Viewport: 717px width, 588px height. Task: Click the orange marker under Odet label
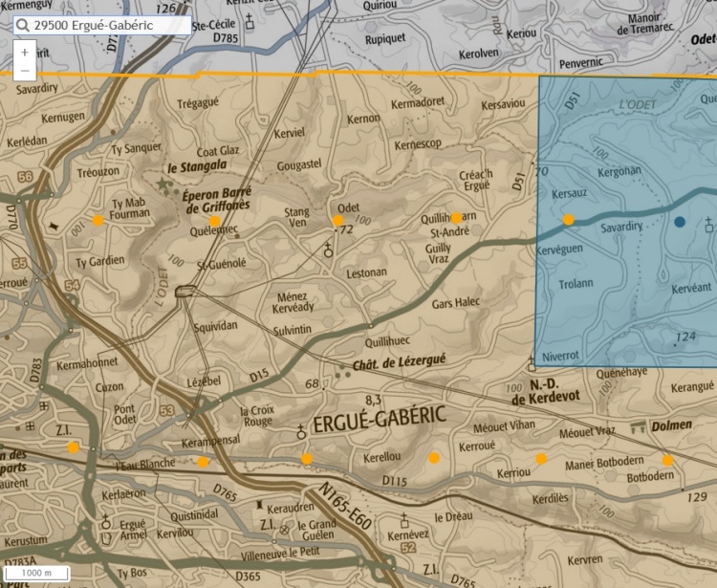337,221
